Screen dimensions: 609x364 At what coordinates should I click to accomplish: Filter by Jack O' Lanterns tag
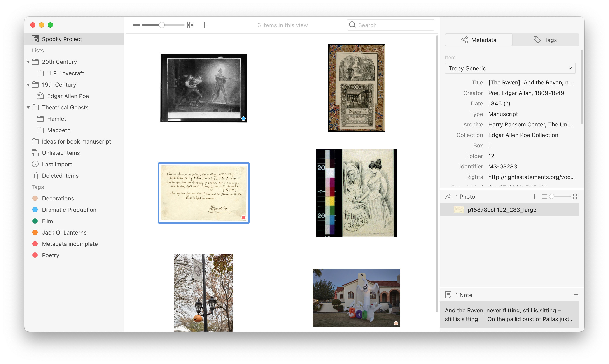pyautogui.click(x=74, y=232)
